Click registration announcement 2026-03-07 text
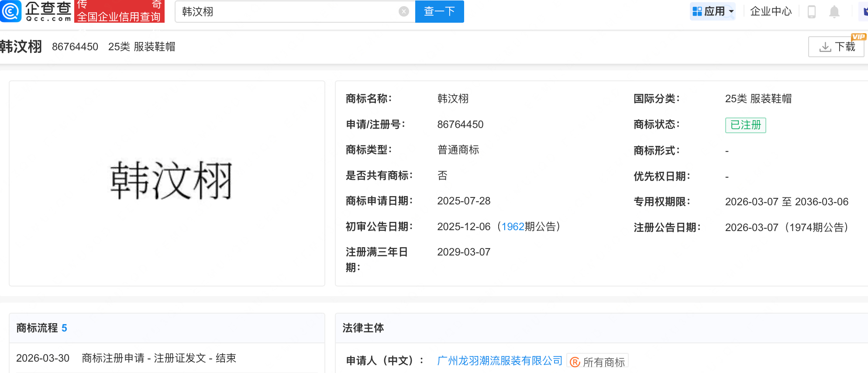This screenshot has height=373, width=868. point(787,228)
